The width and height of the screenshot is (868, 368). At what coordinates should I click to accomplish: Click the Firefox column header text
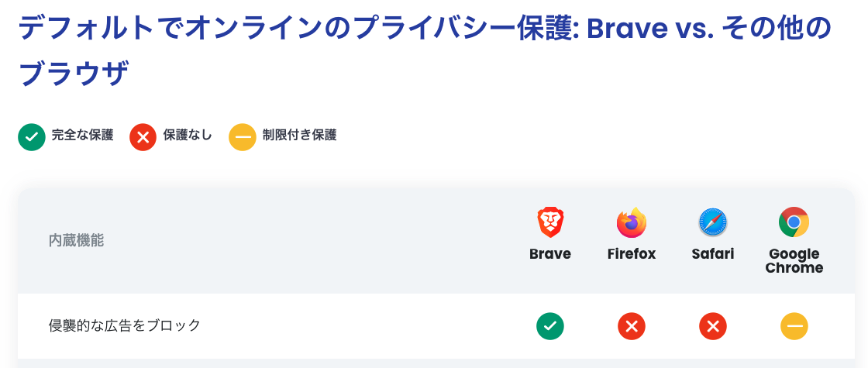[632, 254]
